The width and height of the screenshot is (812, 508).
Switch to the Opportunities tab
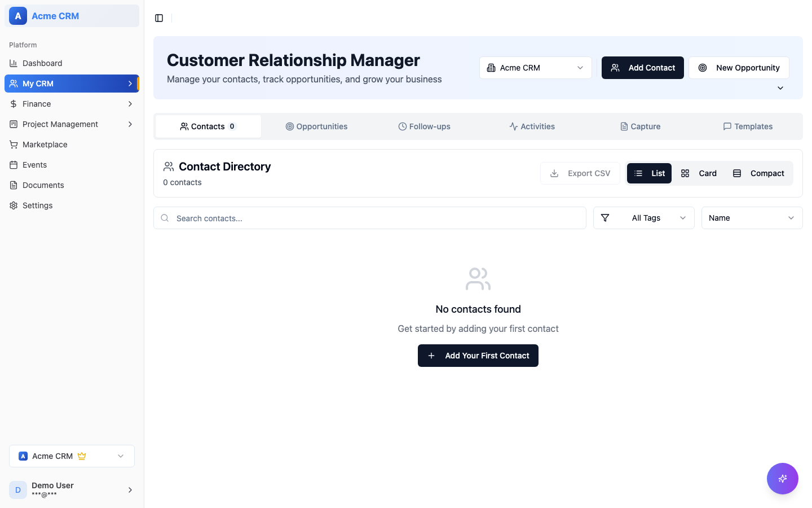(316, 126)
